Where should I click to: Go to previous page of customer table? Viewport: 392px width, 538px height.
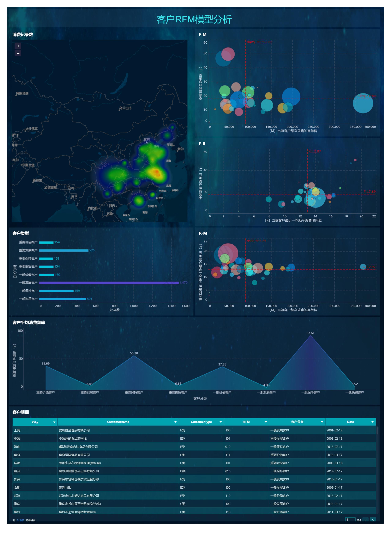pyautogui.click(x=365, y=520)
